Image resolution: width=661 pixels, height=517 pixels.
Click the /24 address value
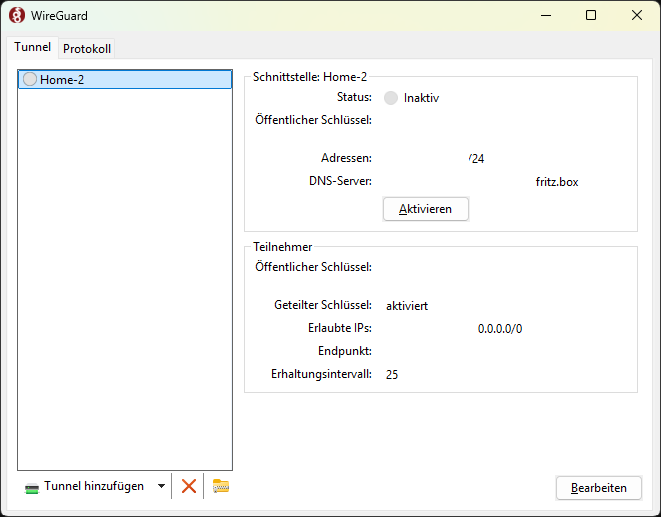coord(476,159)
